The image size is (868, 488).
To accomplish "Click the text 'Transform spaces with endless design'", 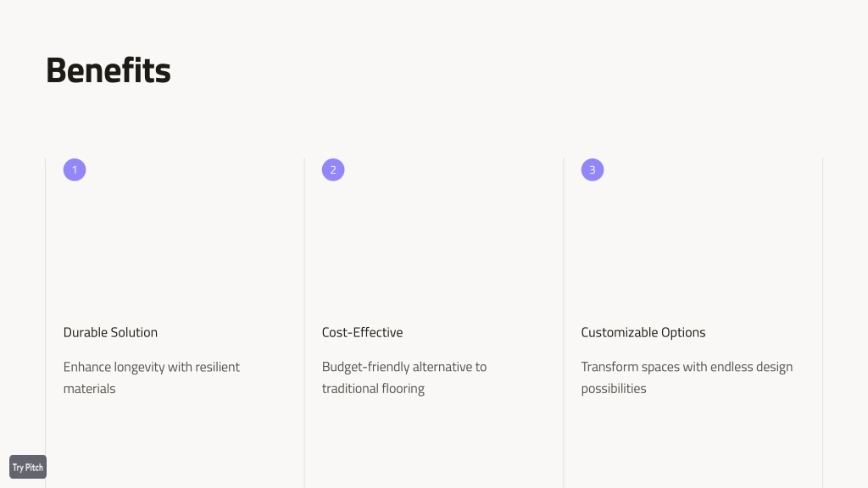I will tap(687, 368).
